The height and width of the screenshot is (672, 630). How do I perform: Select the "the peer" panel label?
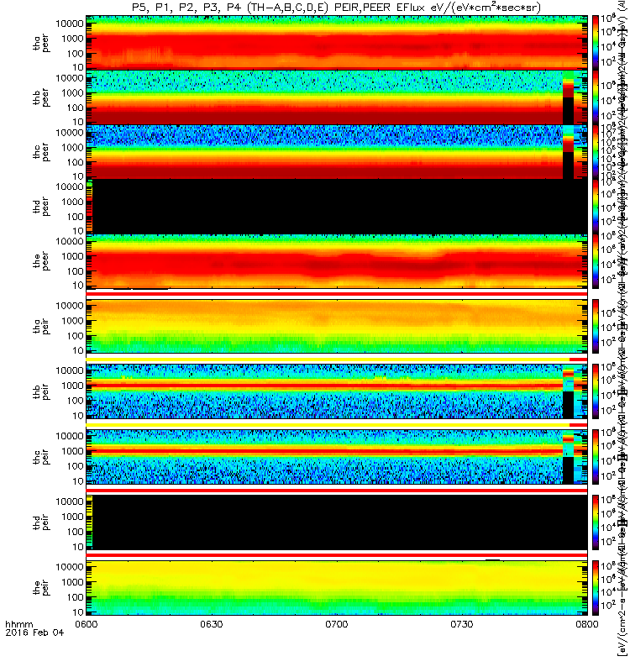coord(41,261)
